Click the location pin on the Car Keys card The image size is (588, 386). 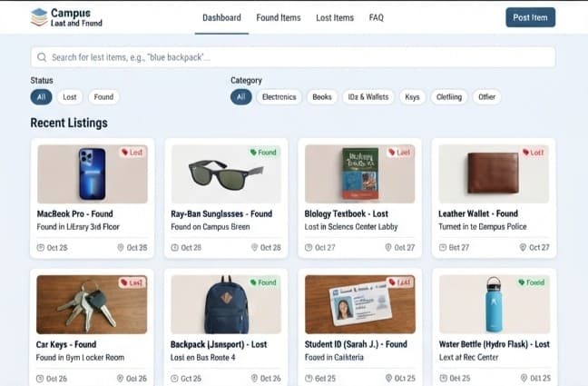point(120,379)
